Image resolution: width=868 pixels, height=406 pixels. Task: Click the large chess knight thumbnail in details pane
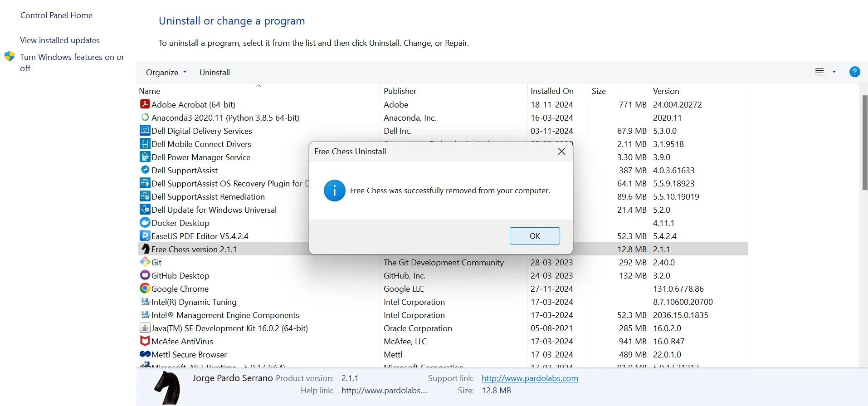tap(167, 388)
